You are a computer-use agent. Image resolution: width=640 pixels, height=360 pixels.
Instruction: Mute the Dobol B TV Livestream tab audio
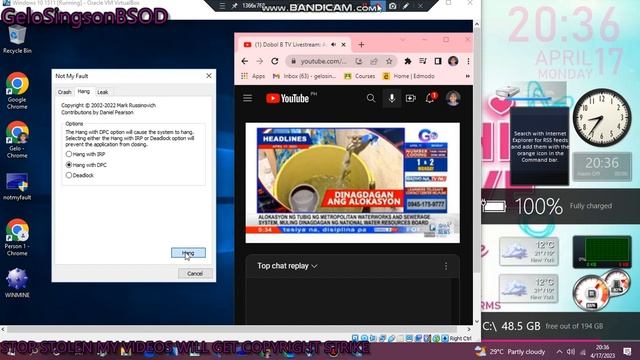coord(333,44)
